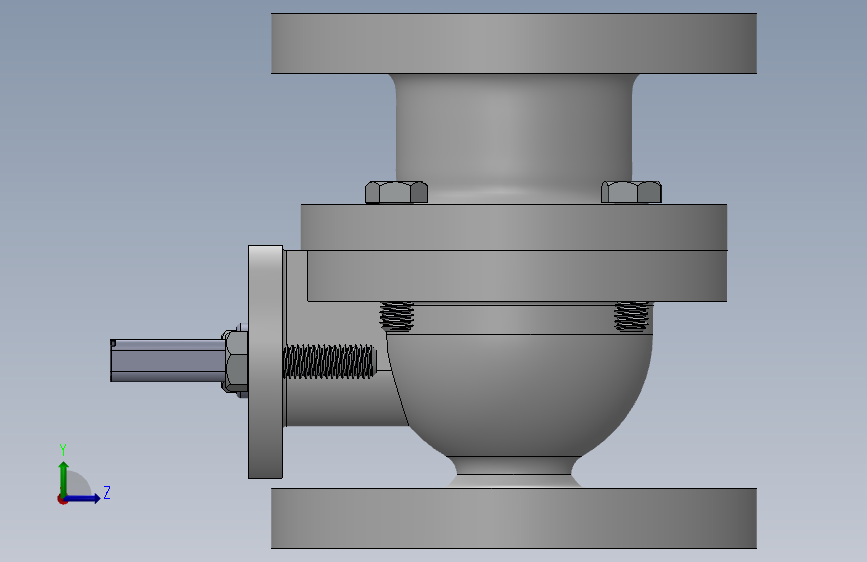867x562 pixels.
Task: Click the red origin point of the triad
Action: (62, 499)
